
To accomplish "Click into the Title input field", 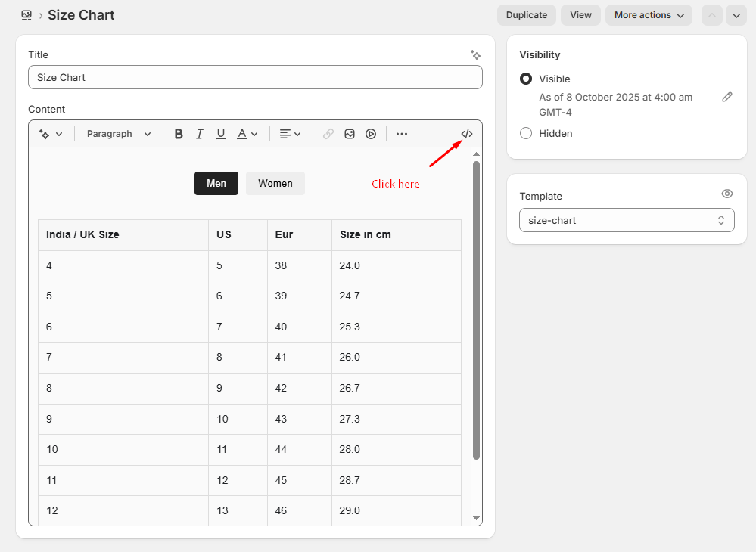I will (x=255, y=77).
